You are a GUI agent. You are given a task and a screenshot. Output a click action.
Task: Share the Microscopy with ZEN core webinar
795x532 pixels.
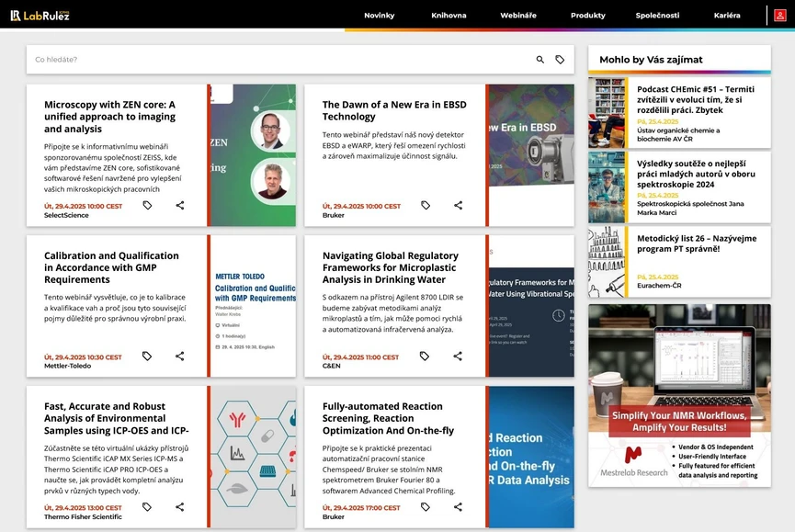click(x=180, y=205)
